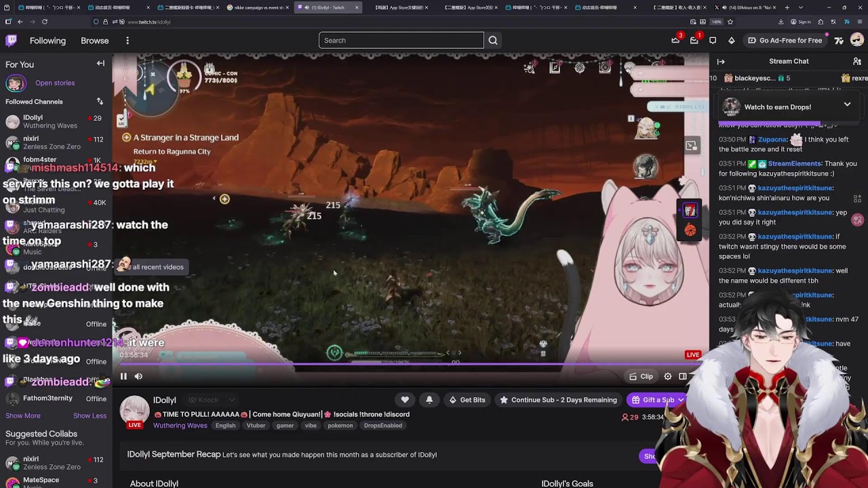Select the IDollyl - Twitch browser tab
This screenshot has height=488, width=868.
point(328,7)
